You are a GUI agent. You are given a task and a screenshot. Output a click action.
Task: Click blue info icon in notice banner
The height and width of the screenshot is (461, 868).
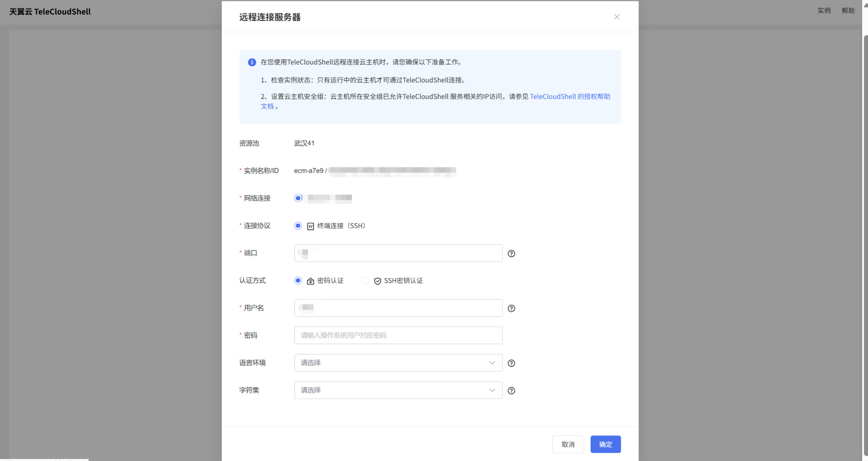click(x=252, y=62)
